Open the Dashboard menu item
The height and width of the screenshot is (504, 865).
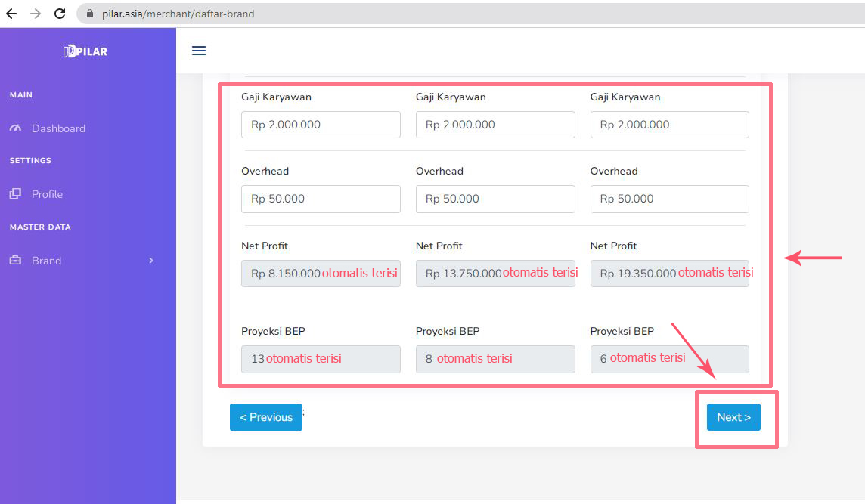pyautogui.click(x=58, y=128)
